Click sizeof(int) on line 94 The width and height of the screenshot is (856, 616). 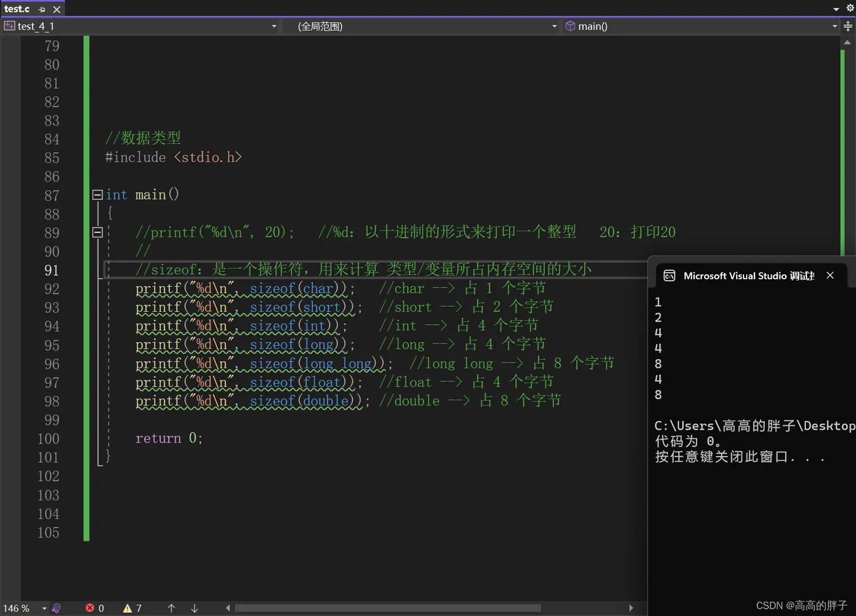pos(295,326)
